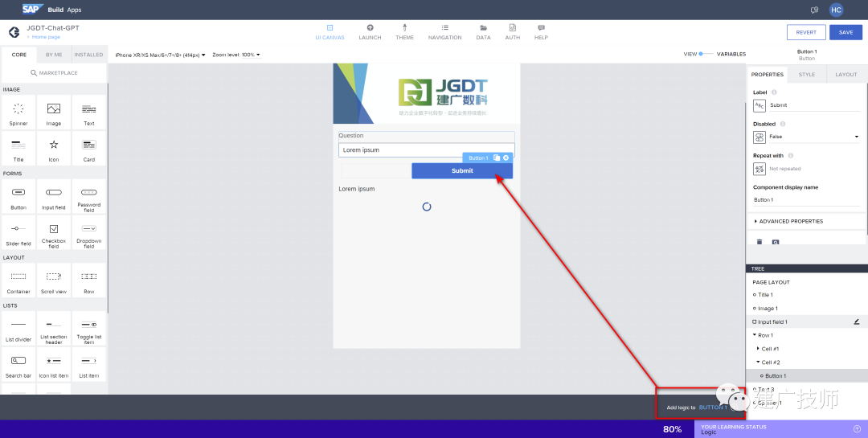Click the Submit button on canvas
This screenshot has width=868, height=438.
pos(462,170)
